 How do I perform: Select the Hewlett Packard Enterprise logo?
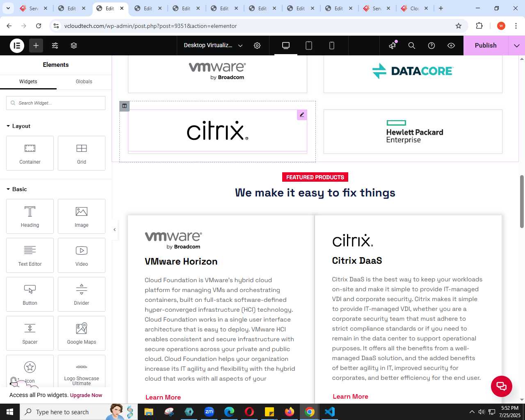click(415, 132)
